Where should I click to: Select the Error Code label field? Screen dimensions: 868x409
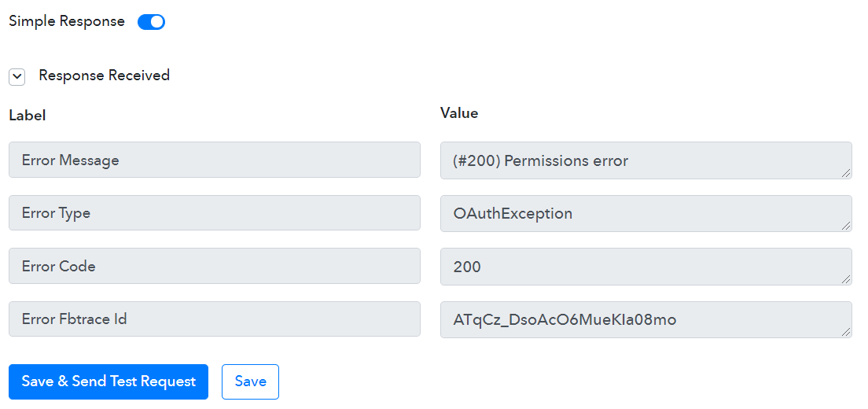coord(214,266)
